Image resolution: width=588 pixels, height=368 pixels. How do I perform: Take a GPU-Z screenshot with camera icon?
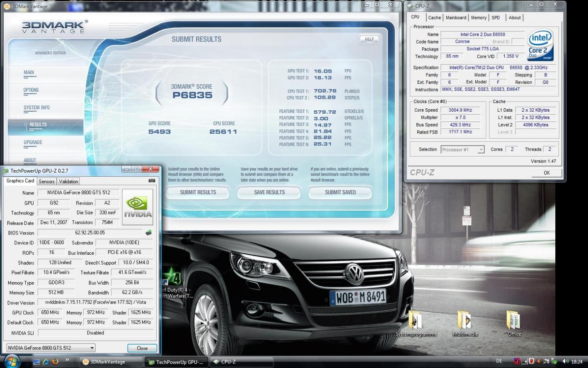point(152,181)
